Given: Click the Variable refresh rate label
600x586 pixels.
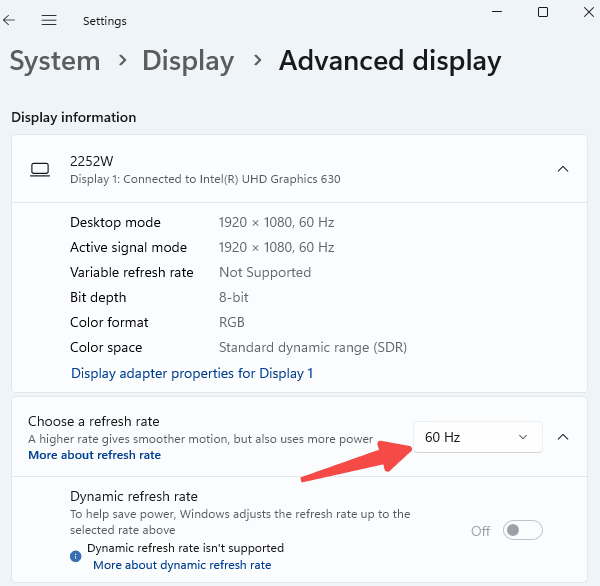Looking at the screenshot, I should tap(132, 272).
